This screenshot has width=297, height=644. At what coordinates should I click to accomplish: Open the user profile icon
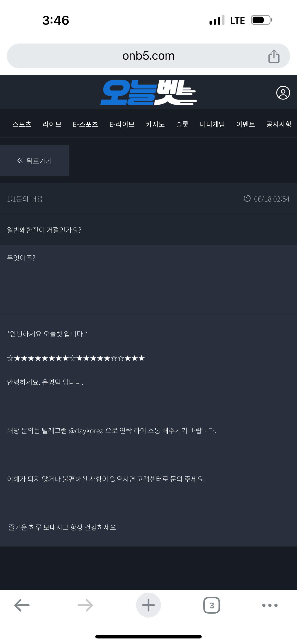[283, 93]
